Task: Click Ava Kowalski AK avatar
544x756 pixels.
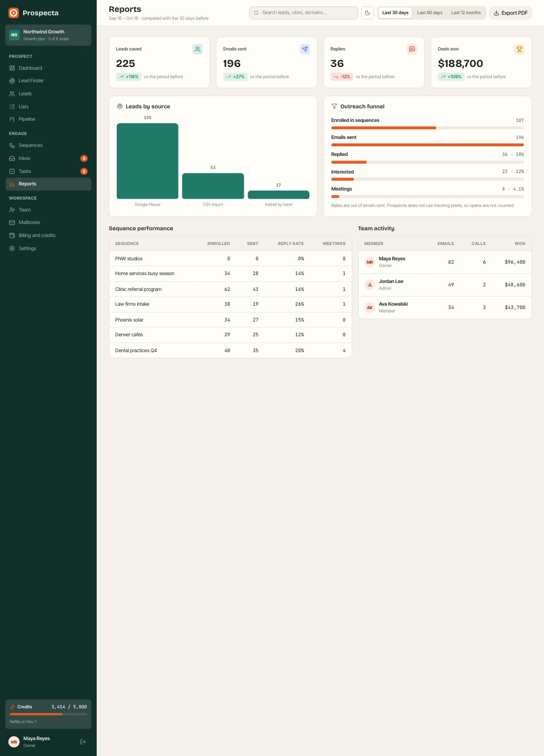Action: pos(370,307)
